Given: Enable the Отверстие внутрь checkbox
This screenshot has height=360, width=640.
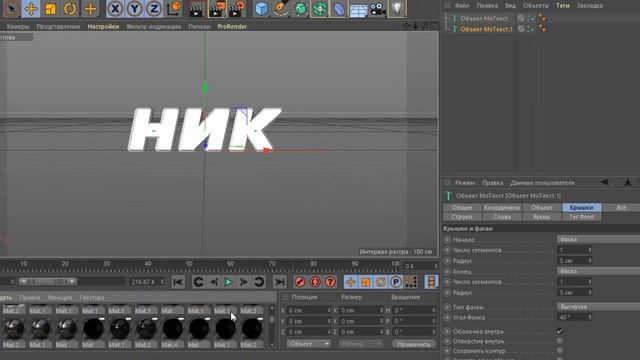Looking at the screenshot, I should [x=560, y=341].
